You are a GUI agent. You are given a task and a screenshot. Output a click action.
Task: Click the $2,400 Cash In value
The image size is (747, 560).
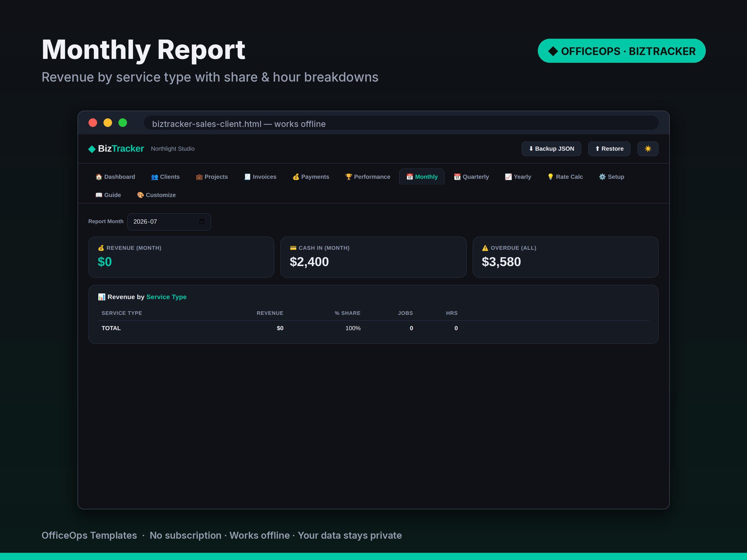[x=309, y=262]
